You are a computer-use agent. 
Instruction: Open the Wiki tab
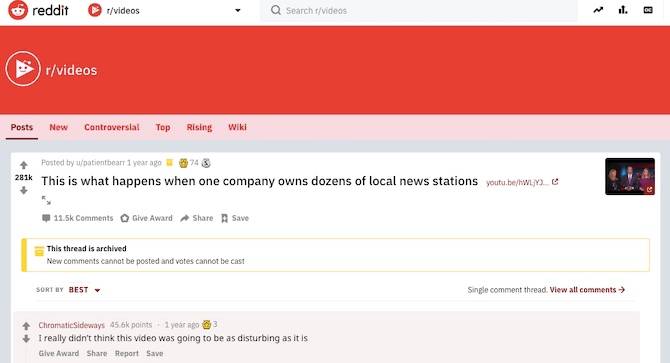point(237,127)
